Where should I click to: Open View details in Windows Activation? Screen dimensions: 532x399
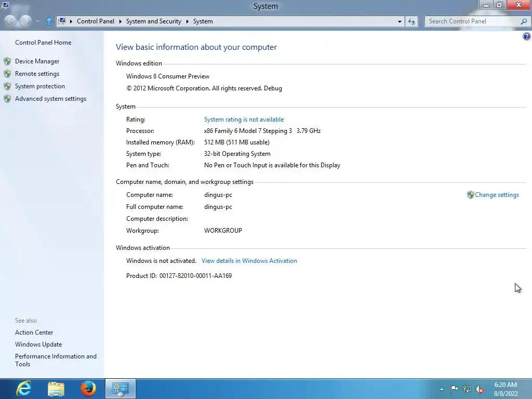249,261
